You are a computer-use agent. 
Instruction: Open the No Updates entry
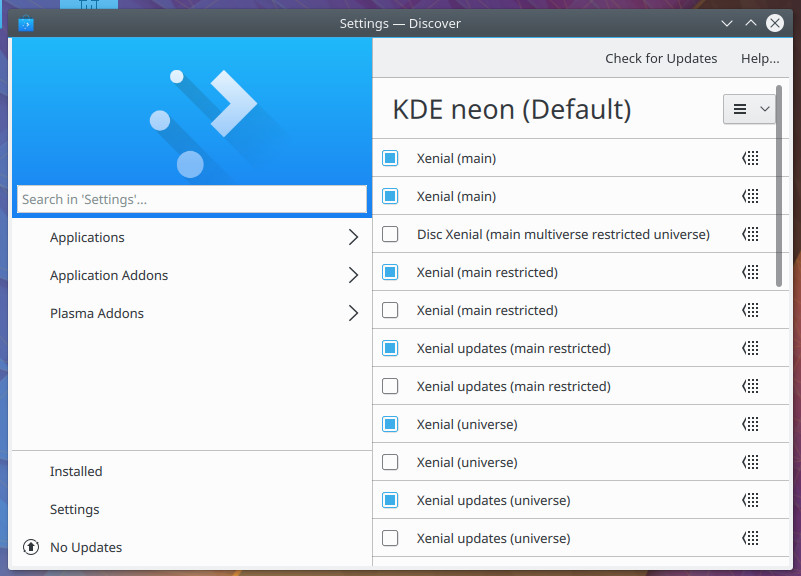192,547
